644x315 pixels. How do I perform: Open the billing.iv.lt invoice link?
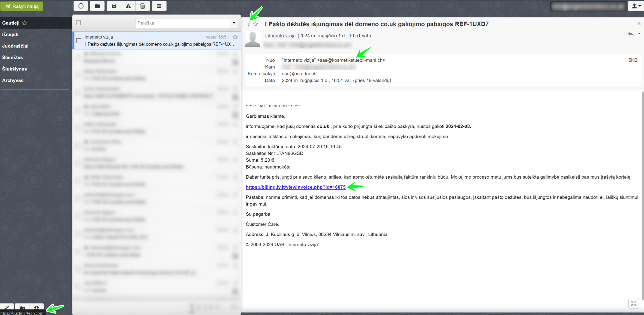pos(296,187)
